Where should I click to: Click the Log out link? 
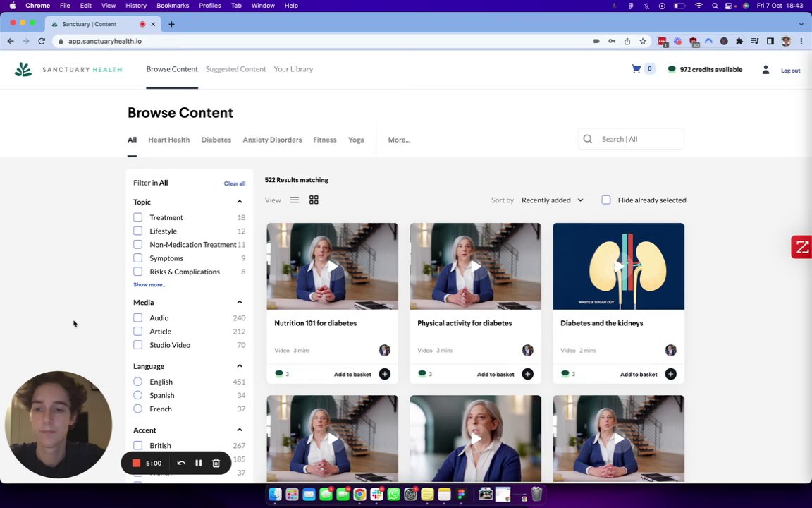click(x=790, y=71)
